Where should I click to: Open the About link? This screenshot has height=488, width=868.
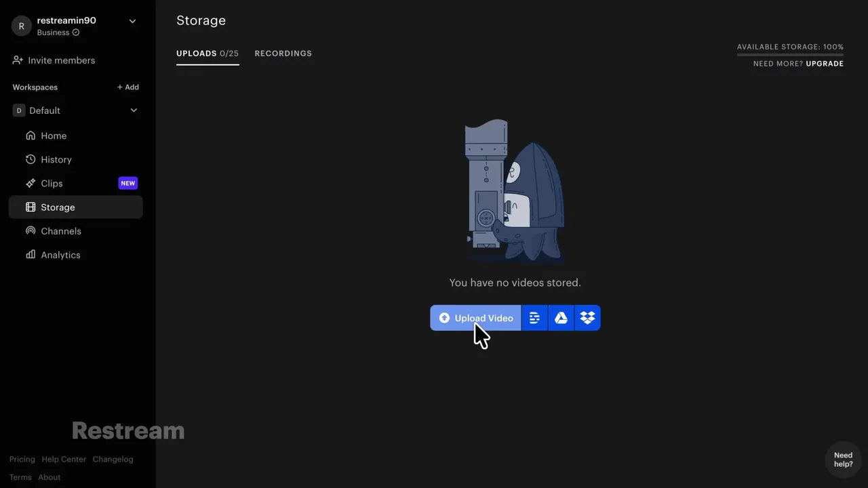pos(50,477)
